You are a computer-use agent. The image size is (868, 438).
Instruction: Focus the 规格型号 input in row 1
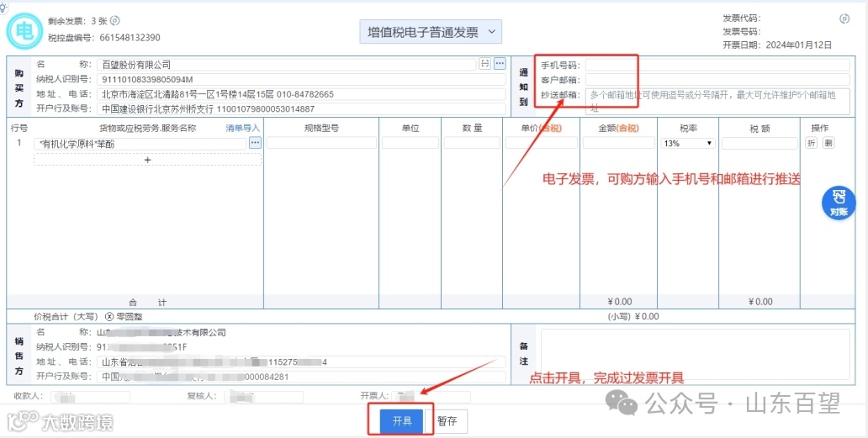coord(321,143)
